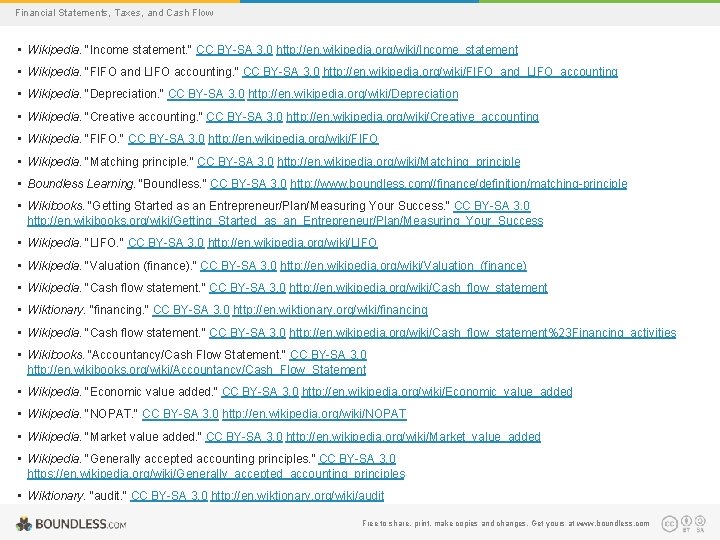The image size is (720, 540).
Task: Open the Creative accounting Wikipedia URL
Action: coord(412,117)
